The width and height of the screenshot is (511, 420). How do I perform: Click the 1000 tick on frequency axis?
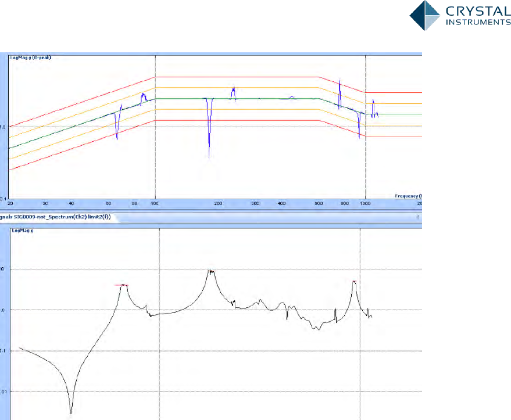coord(365,203)
